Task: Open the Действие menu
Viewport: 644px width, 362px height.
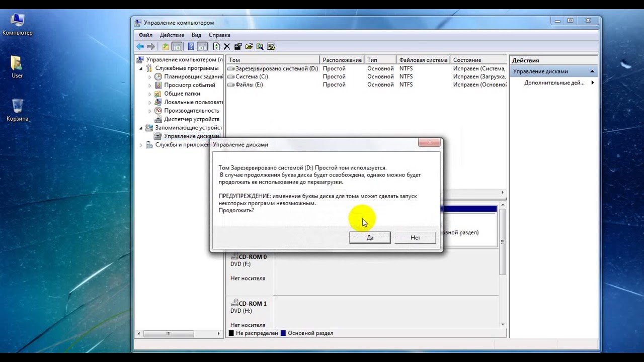Action: point(172,35)
